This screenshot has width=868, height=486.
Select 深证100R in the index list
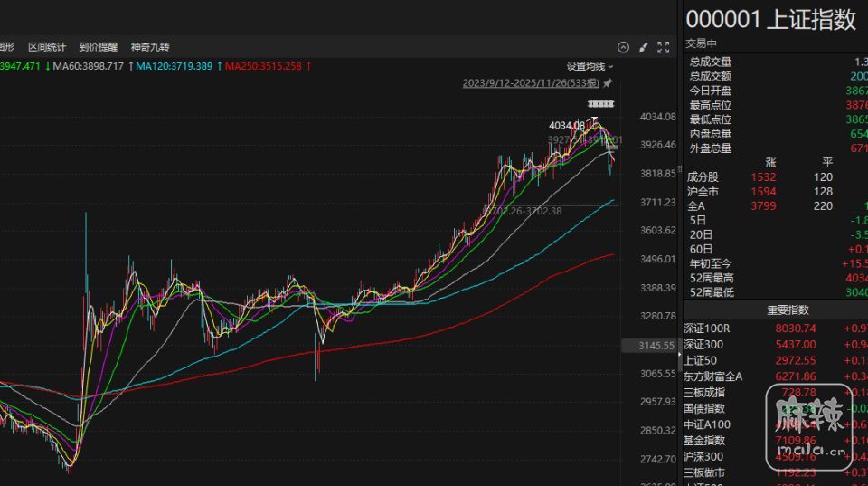tap(706, 329)
